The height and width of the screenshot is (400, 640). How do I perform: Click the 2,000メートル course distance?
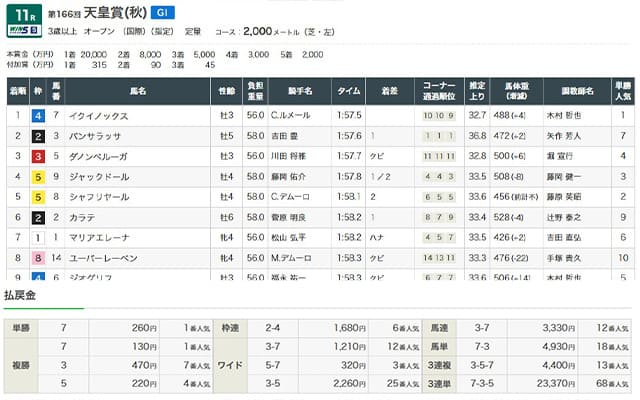[271, 31]
